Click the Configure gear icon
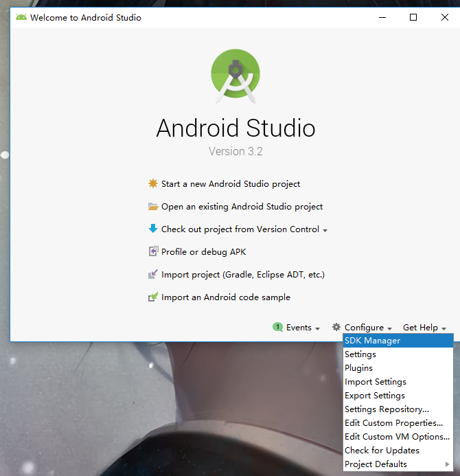 [336, 327]
